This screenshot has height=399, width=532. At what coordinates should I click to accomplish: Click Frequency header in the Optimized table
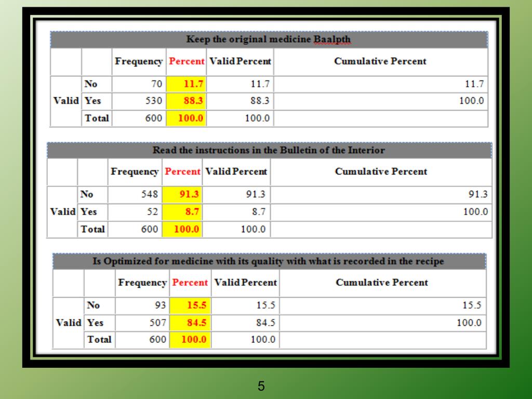(142, 283)
